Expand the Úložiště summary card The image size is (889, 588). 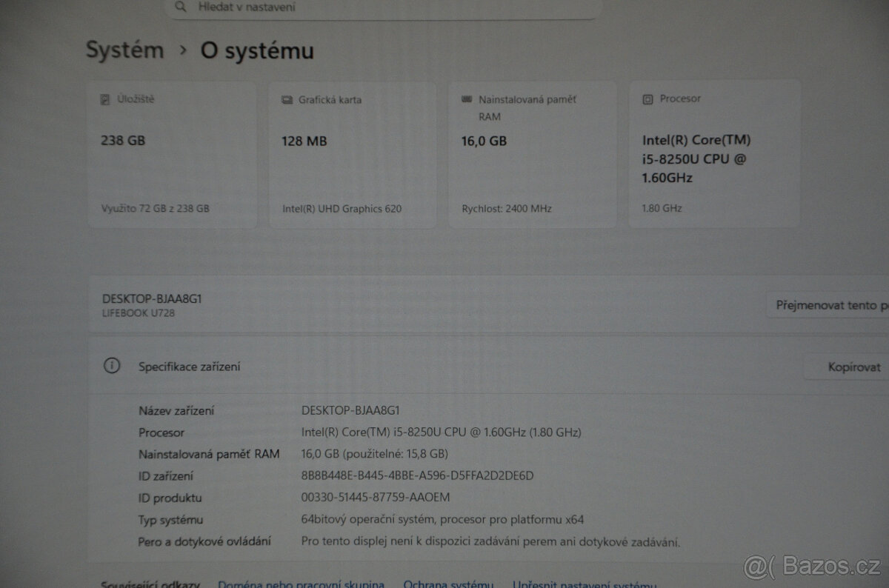(172, 153)
